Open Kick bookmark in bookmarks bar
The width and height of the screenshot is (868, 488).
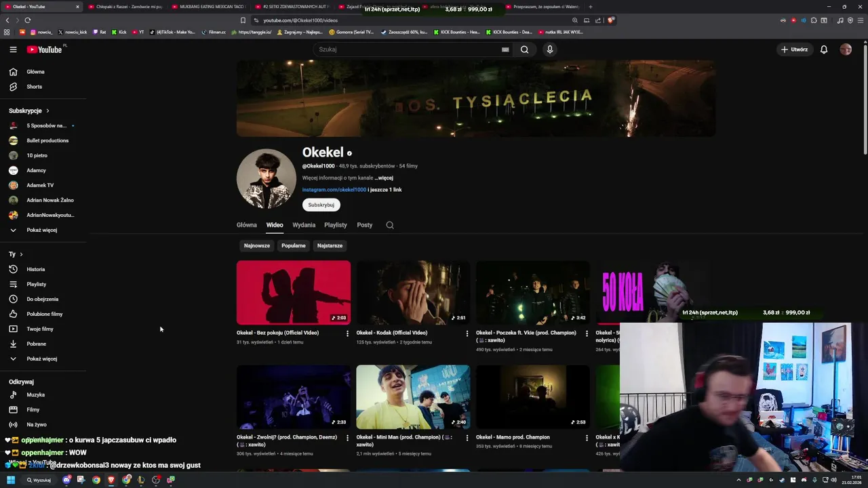point(119,32)
